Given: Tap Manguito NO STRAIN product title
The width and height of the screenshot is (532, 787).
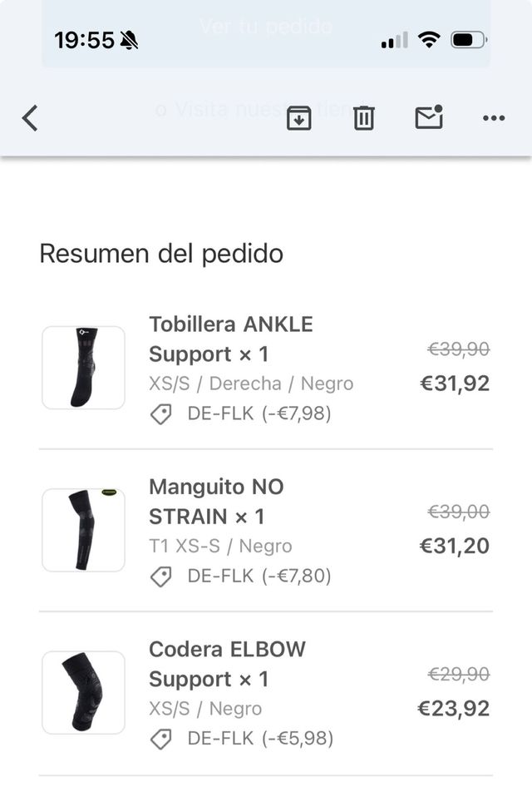Looking at the screenshot, I should 215,501.
